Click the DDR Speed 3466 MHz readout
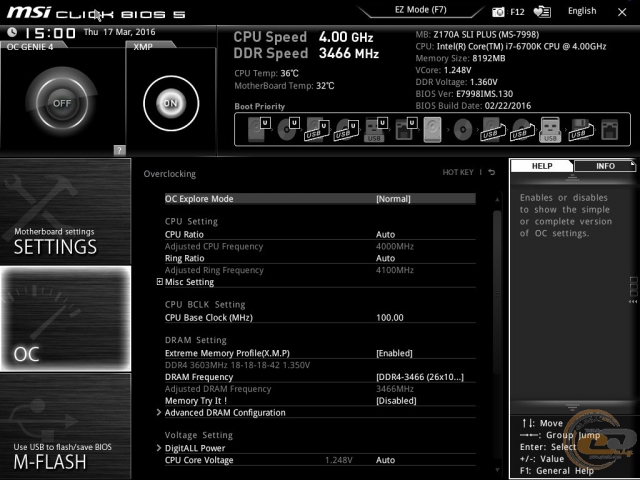This screenshot has height=480, width=640. click(x=306, y=53)
